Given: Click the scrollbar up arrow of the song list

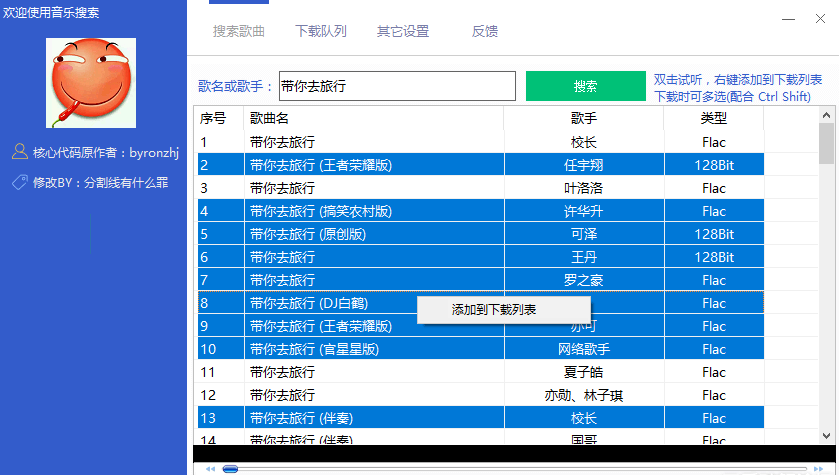Looking at the screenshot, I should tap(826, 115).
